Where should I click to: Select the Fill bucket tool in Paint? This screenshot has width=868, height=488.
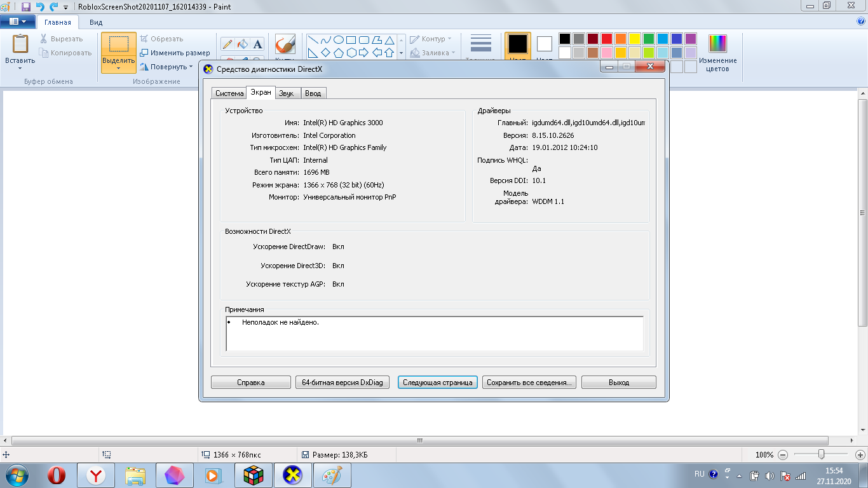pyautogui.click(x=242, y=44)
